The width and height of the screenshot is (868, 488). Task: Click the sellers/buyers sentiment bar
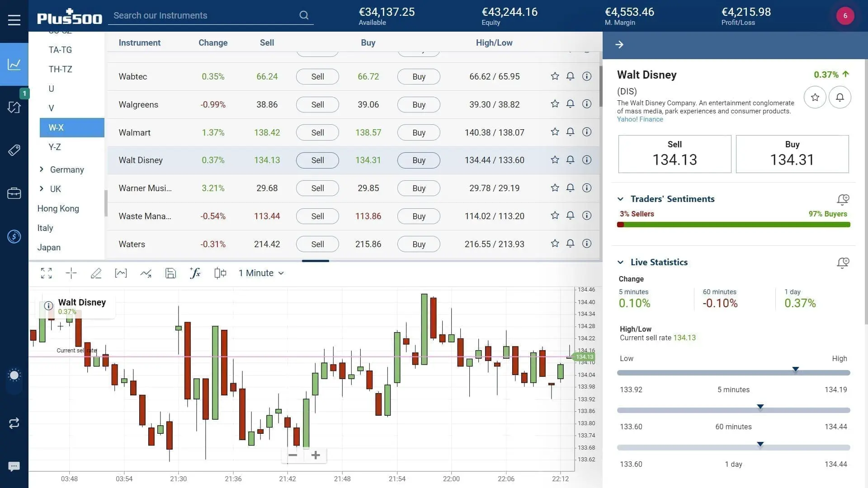click(733, 225)
